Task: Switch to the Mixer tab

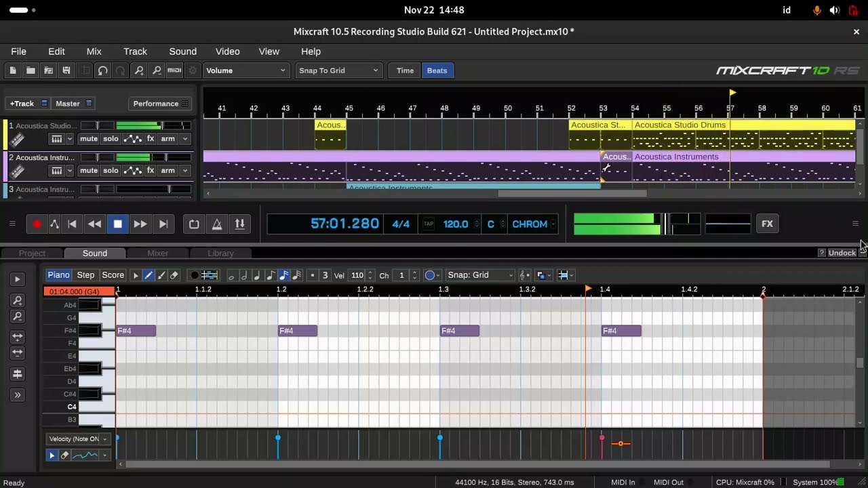Action: (157, 253)
